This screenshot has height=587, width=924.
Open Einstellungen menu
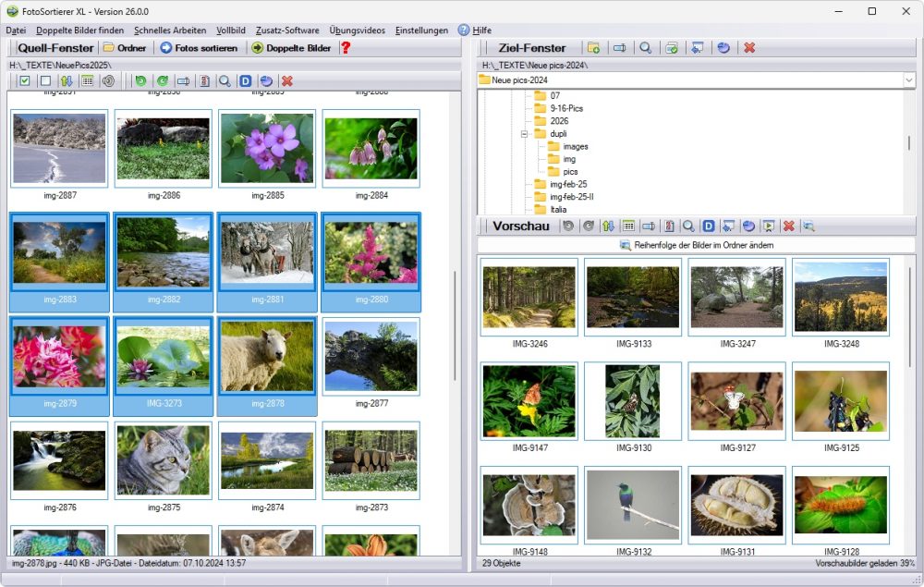[x=422, y=31]
